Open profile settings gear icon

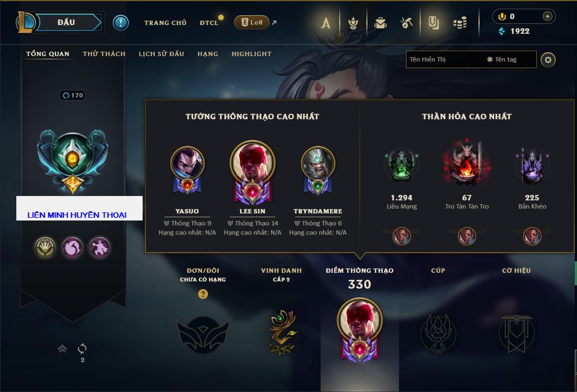[548, 60]
